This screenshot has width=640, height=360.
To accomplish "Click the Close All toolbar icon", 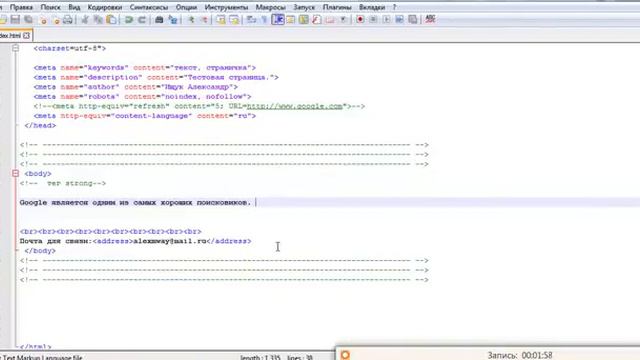I will 56,19.
